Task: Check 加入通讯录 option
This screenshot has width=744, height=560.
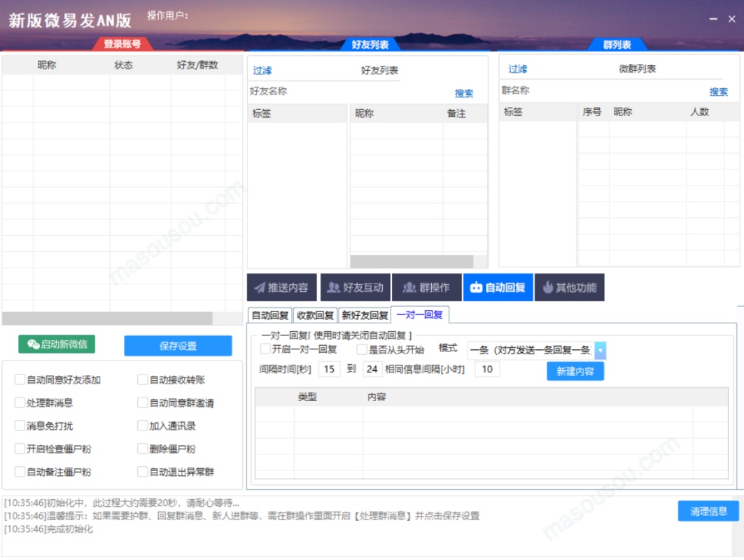Action: click(142, 426)
